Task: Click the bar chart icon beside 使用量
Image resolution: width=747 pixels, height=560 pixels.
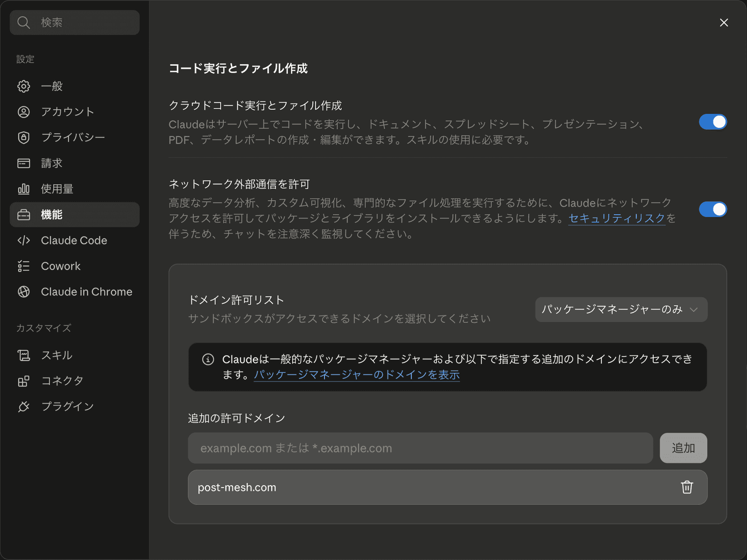Action: [24, 189]
